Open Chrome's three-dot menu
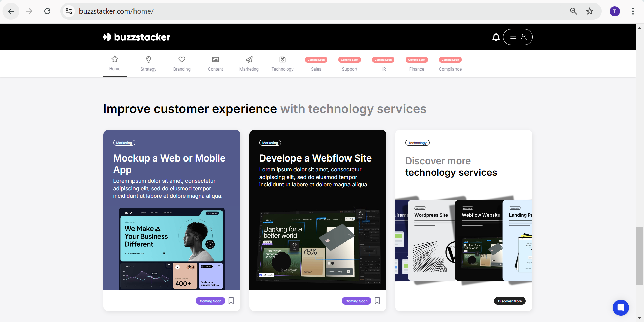This screenshot has height=322, width=644. pyautogui.click(x=633, y=11)
